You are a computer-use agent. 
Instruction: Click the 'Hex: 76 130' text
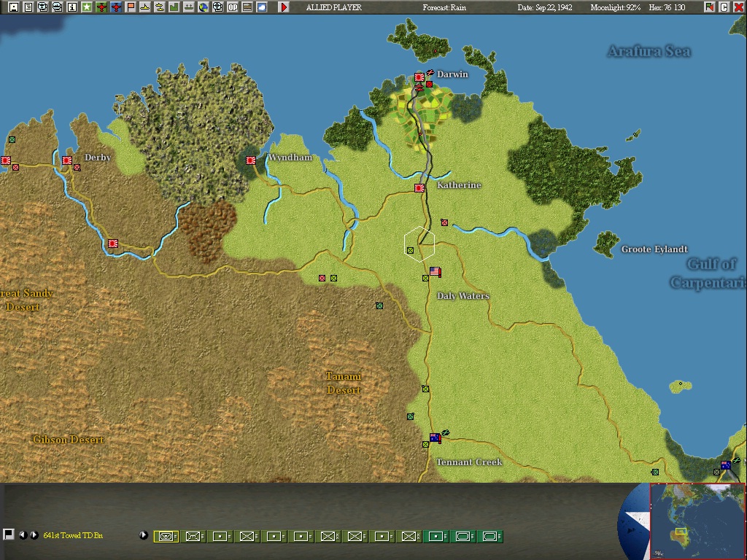(667, 7)
